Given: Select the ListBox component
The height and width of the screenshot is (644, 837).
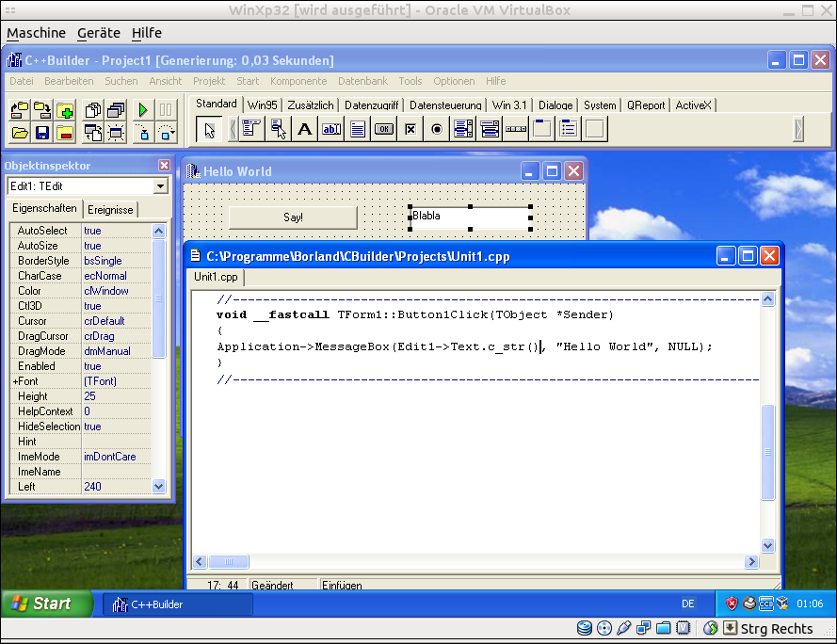Looking at the screenshot, I should pyautogui.click(x=463, y=129).
